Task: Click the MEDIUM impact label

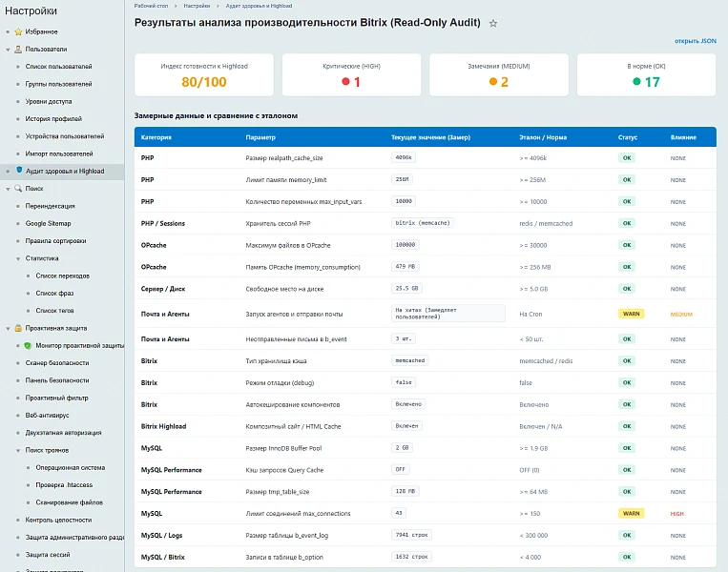Action: click(x=681, y=315)
